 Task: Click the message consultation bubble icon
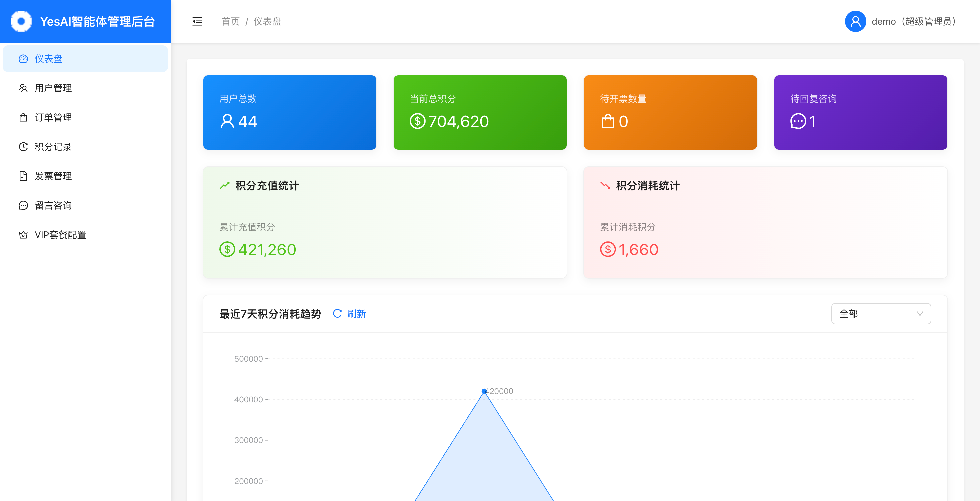pyautogui.click(x=23, y=205)
